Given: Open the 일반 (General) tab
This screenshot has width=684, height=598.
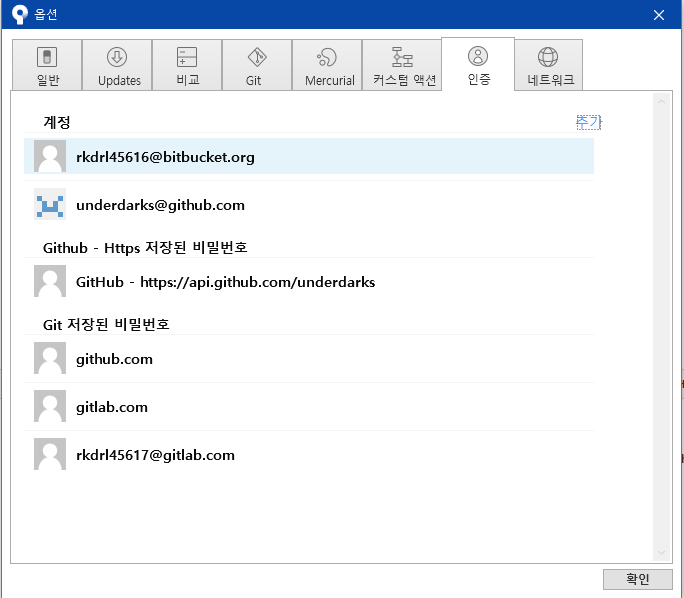Looking at the screenshot, I should [x=47, y=65].
